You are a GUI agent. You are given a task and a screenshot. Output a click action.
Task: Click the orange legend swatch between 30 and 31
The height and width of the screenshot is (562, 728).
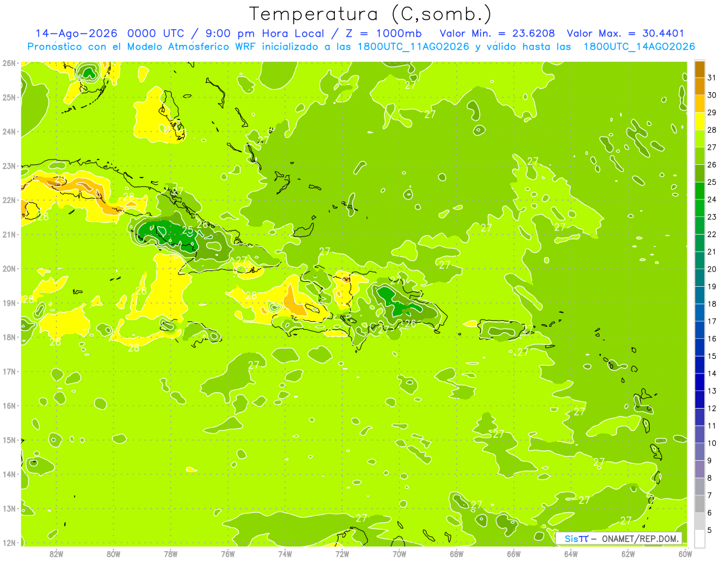699,86
